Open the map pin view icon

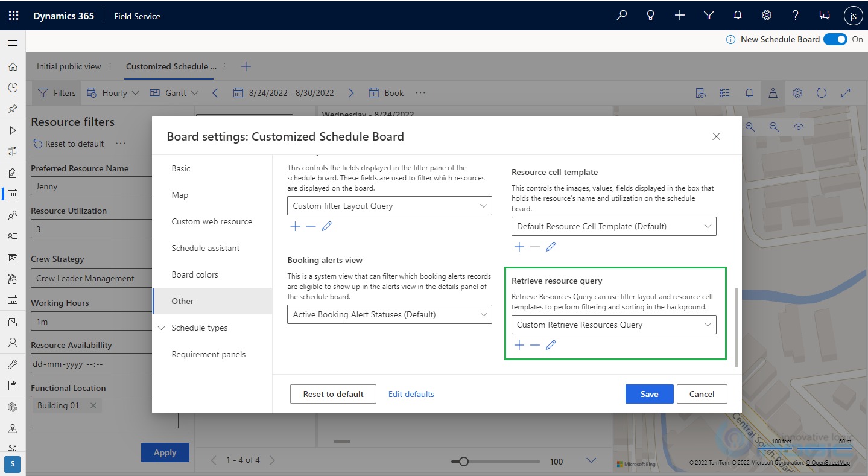[773, 92]
